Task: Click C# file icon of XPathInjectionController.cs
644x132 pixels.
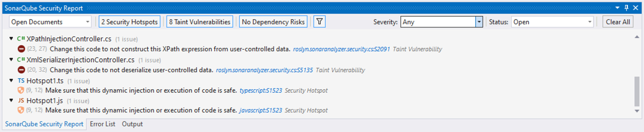Action: click(x=21, y=39)
